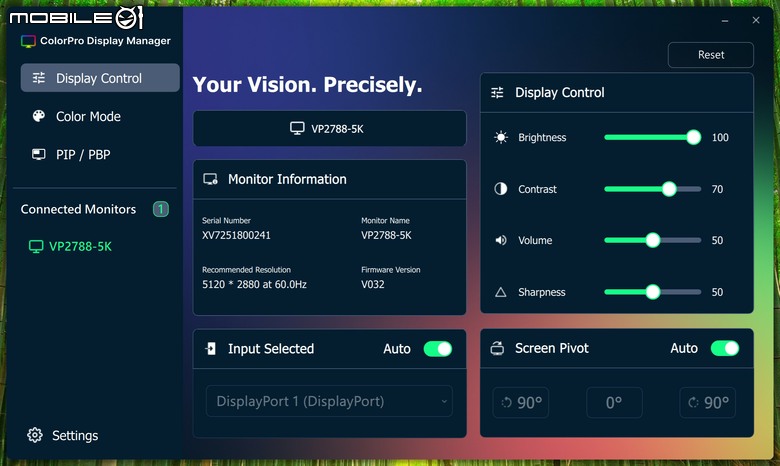Image resolution: width=780 pixels, height=466 pixels.
Task: Toggle the Screen Pivot Auto switch
Action: coord(725,348)
